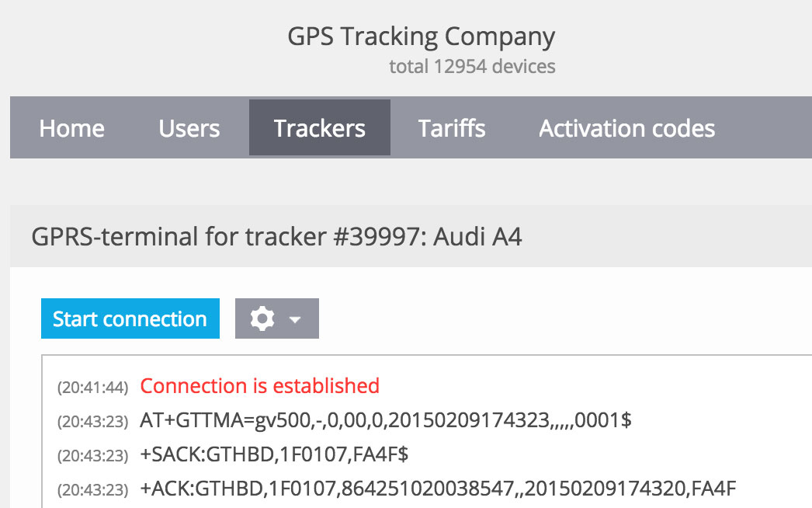Image resolution: width=812 pixels, height=508 pixels.
Task: Click the total 12954 devices text
Action: tap(472, 66)
